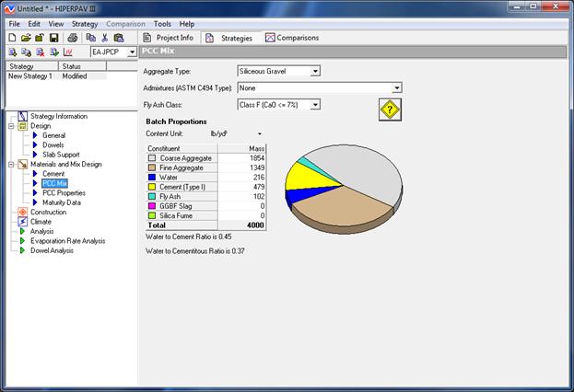This screenshot has height=392, width=574.
Task: Select Slab Support in the tree
Action: tap(61, 155)
